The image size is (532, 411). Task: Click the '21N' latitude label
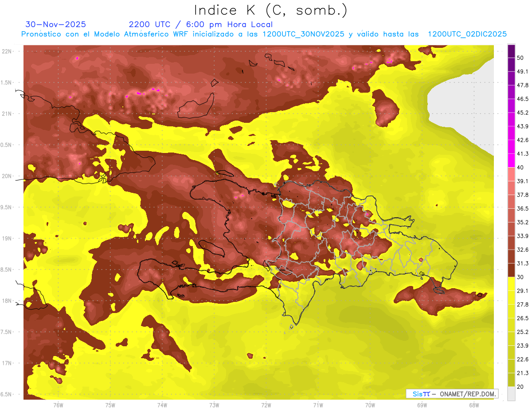point(7,114)
